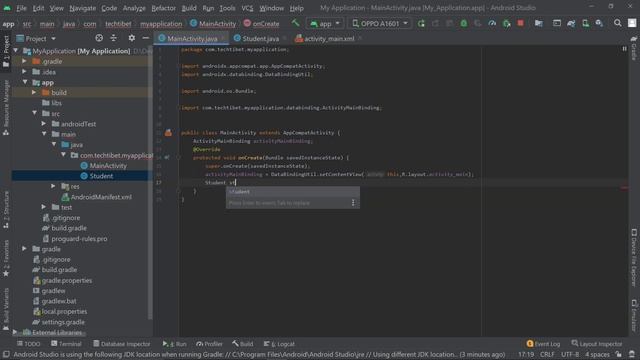Open the app run configuration dropdown
The width and height of the screenshot is (640, 360).
click(325, 24)
